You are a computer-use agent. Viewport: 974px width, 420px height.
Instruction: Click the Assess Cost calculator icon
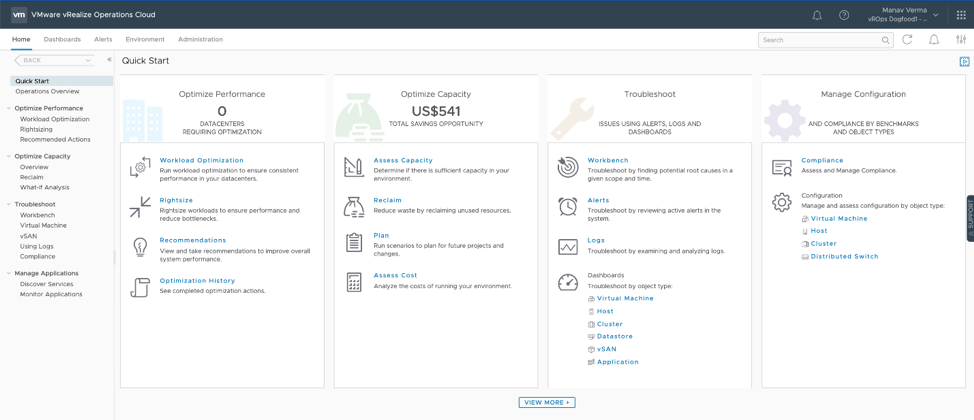pyautogui.click(x=353, y=282)
